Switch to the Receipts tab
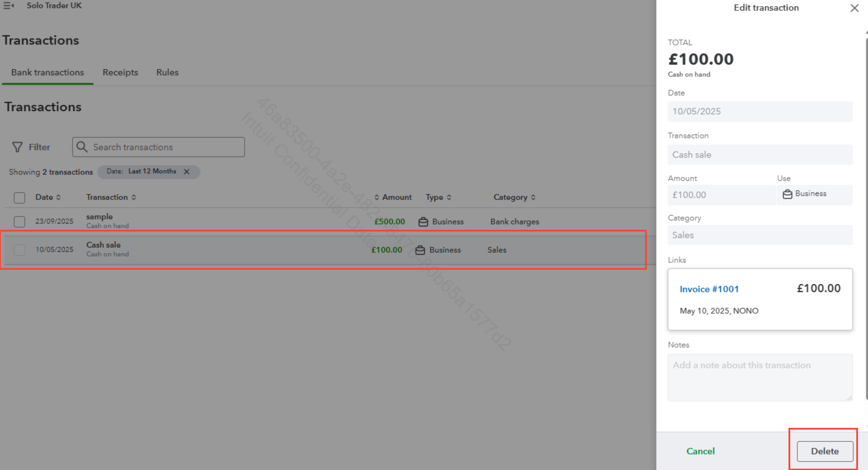 coord(120,73)
